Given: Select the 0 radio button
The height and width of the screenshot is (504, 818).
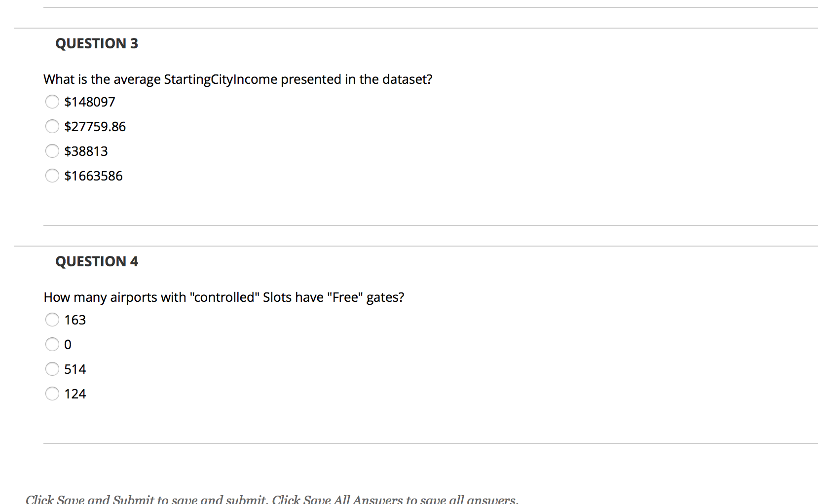Looking at the screenshot, I should pyautogui.click(x=52, y=344).
